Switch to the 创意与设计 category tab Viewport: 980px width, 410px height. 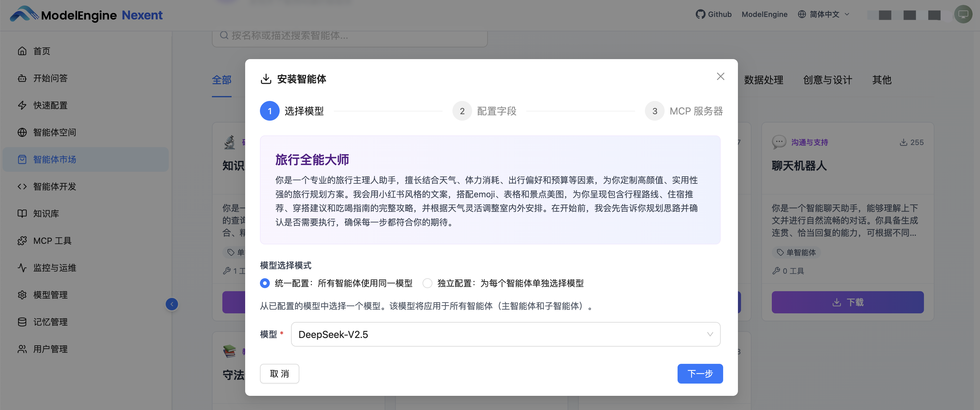pyautogui.click(x=828, y=80)
